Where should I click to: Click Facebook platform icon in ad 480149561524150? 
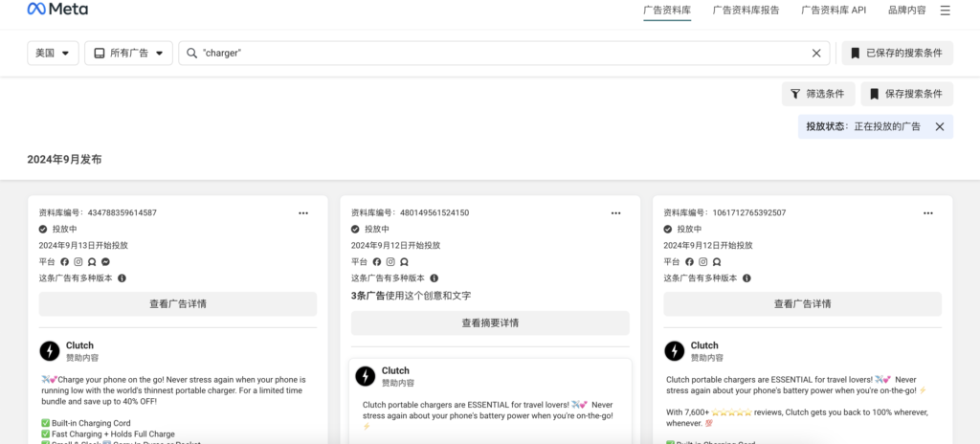(377, 262)
